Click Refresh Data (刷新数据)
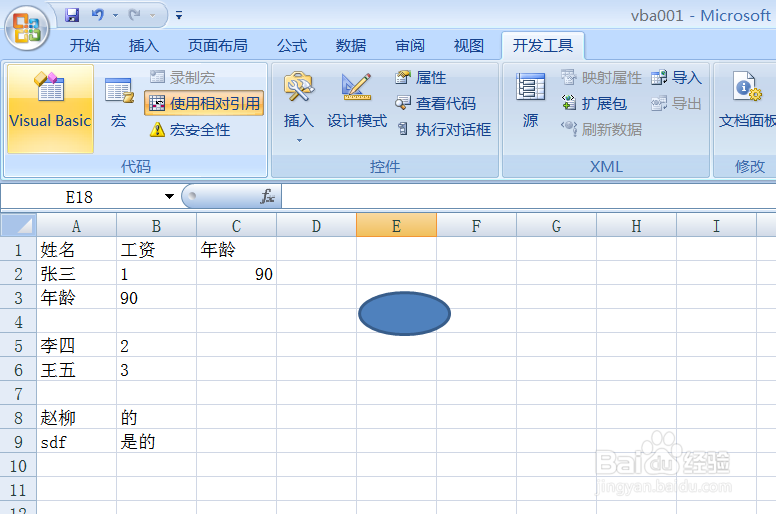This screenshot has width=776, height=514. [x=601, y=130]
